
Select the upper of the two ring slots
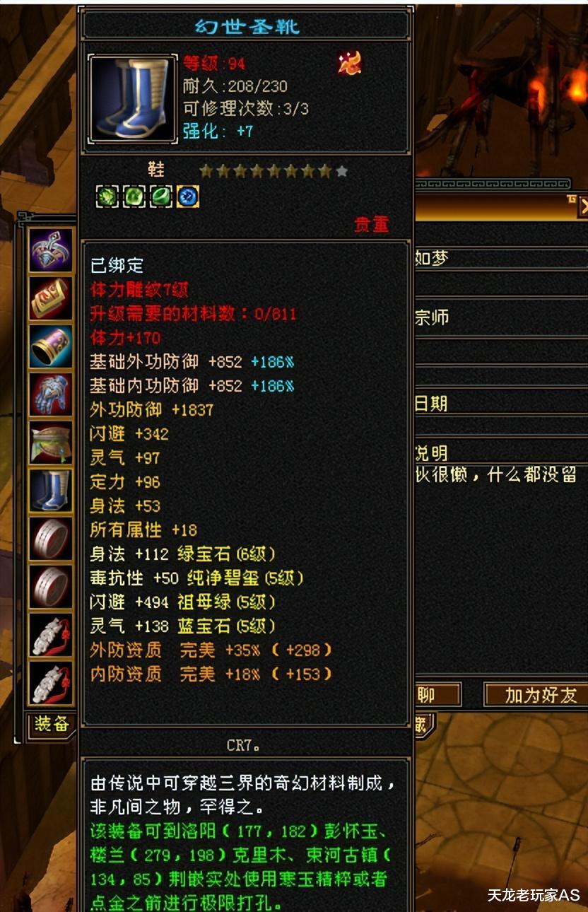tap(51, 538)
